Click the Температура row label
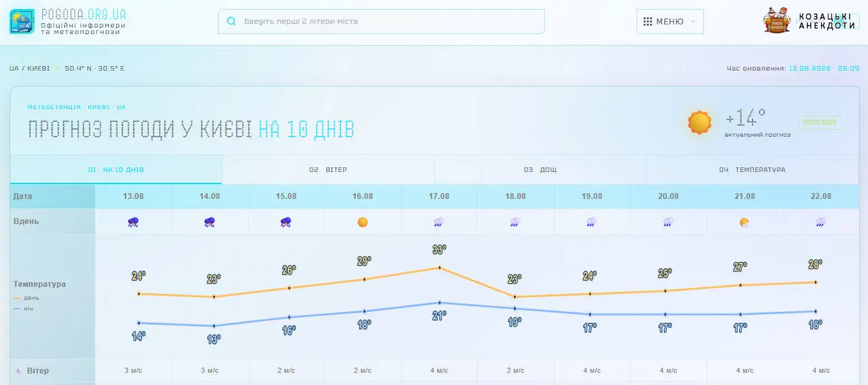 pos(40,284)
